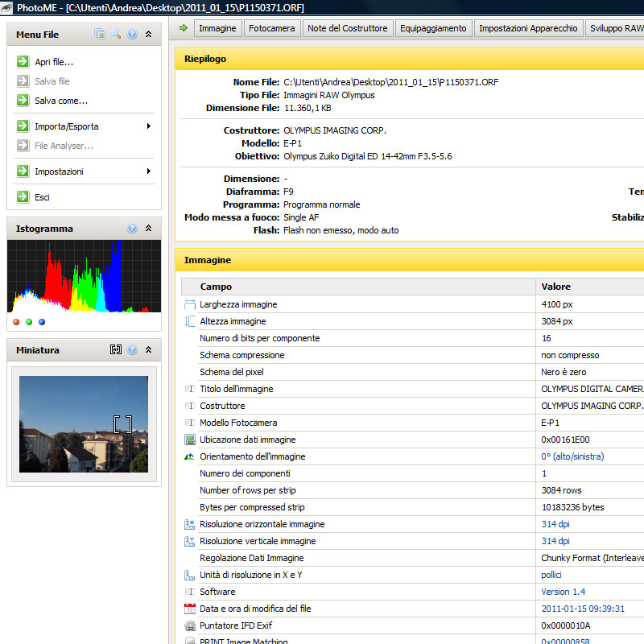Open the Note del Costruttore tab
The width and height of the screenshot is (644, 644).
(348, 28)
